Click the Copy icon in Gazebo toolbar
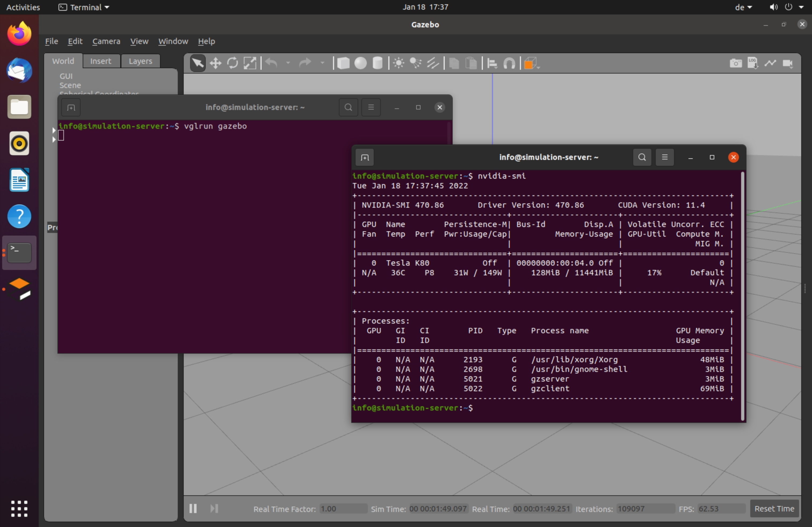 pos(454,63)
